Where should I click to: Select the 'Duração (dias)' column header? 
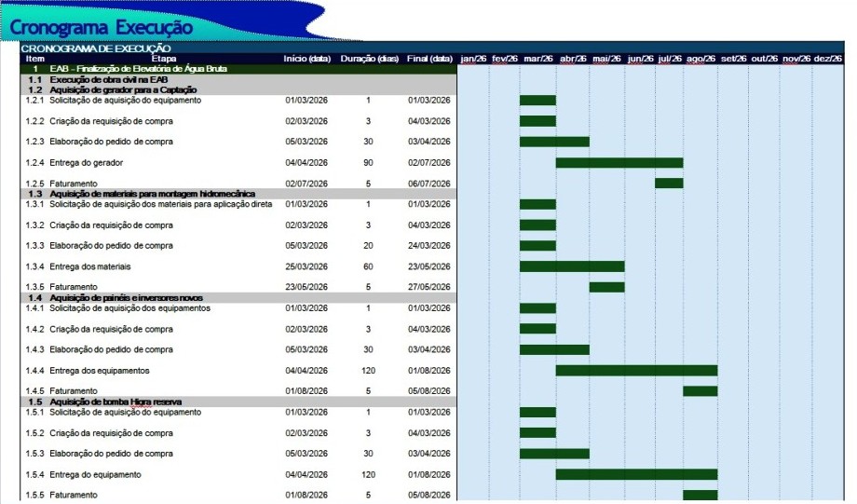pos(369,59)
